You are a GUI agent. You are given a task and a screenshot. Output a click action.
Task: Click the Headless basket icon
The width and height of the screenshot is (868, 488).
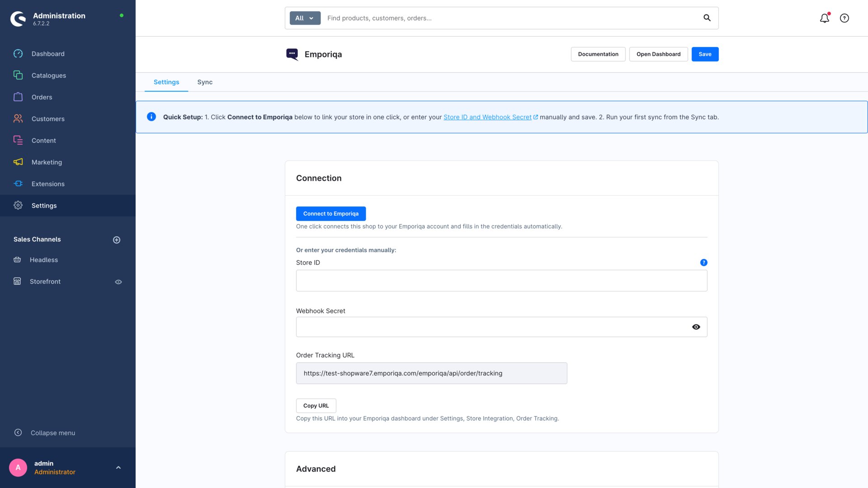(17, 259)
